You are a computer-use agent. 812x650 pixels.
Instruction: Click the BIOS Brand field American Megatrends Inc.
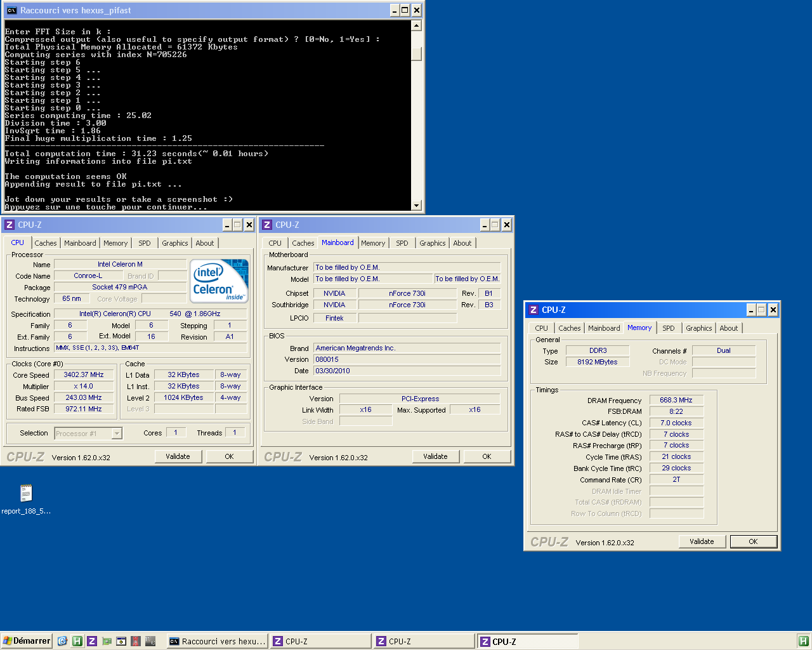tap(407, 348)
